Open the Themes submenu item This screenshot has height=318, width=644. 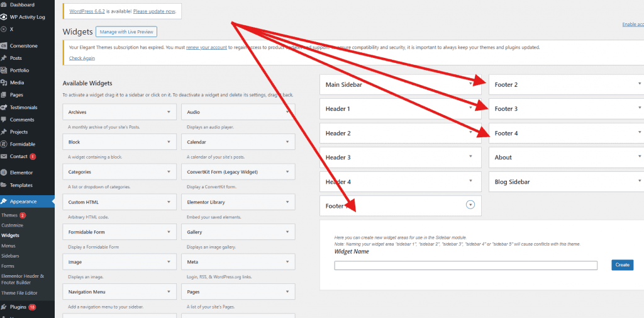click(x=9, y=215)
